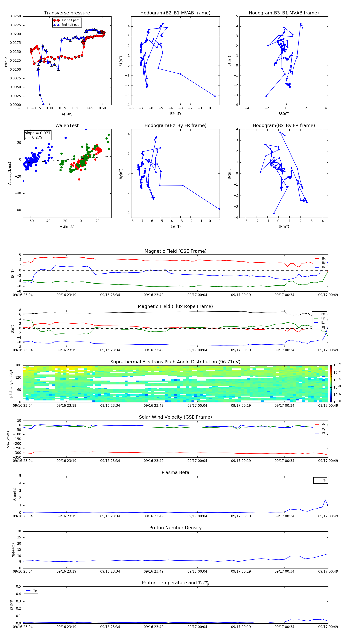Click the "Proton Number Density" title
351x644 pixels.
pyautogui.click(x=175, y=528)
